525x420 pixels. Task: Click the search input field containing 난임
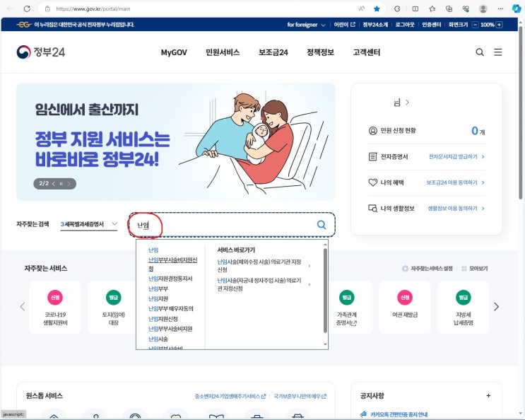(232, 225)
